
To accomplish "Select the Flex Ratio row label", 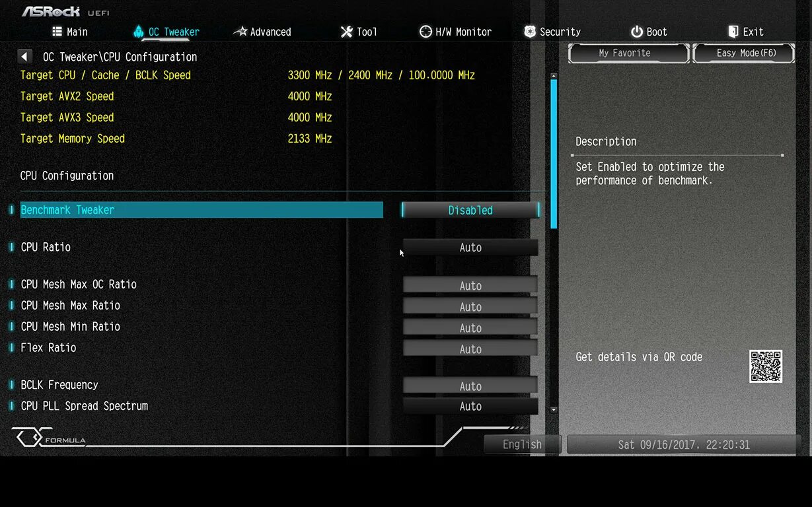I will pyautogui.click(x=48, y=348).
